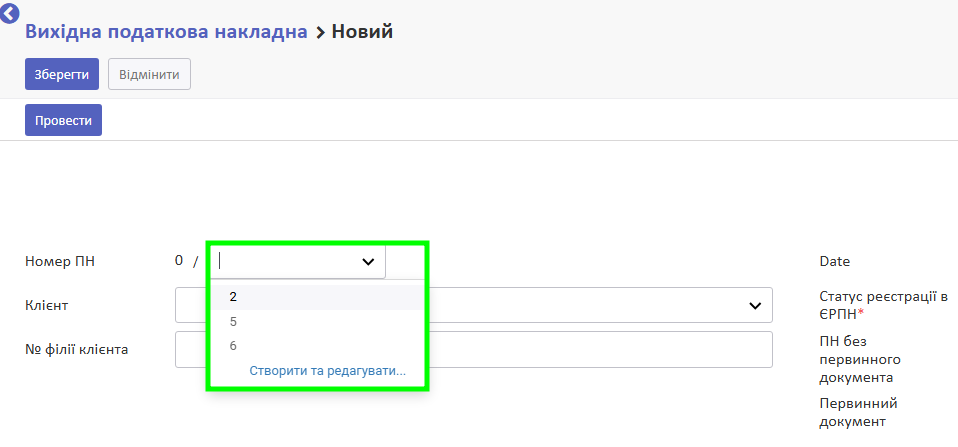Click the Зберегти button
The width and height of the screenshot is (958, 447).
coord(62,74)
